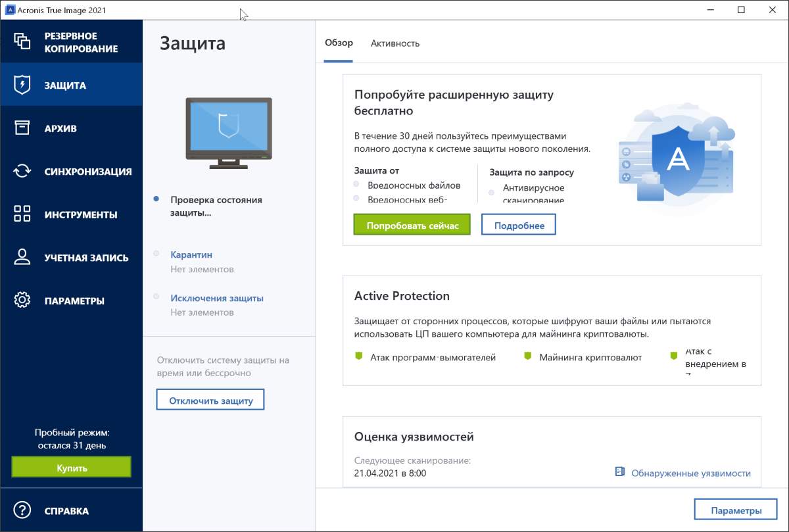The width and height of the screenshot is (789, 532).
Task: Click the Майнинга криптовалют text
Action: pyautogui.click(x=590, y=358)
